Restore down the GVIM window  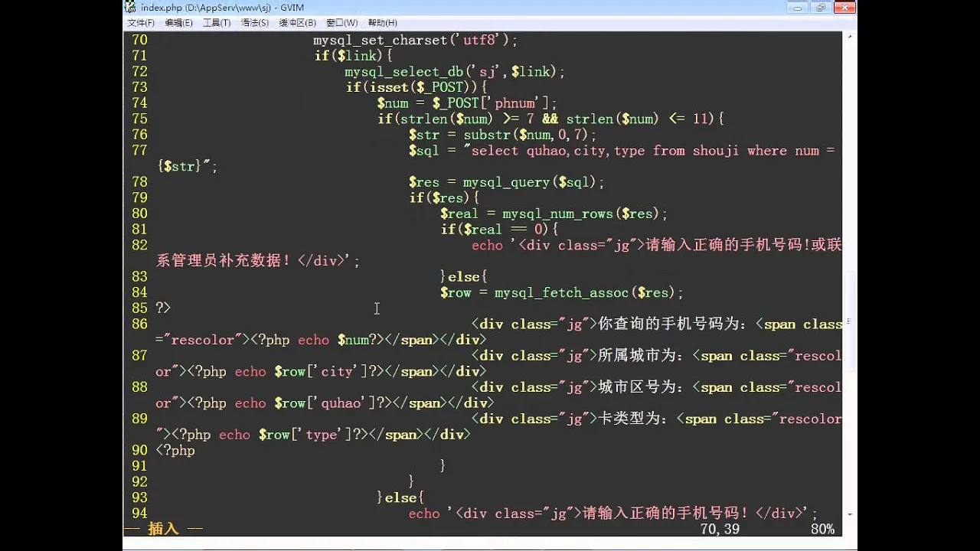click(x=821, y=8)
